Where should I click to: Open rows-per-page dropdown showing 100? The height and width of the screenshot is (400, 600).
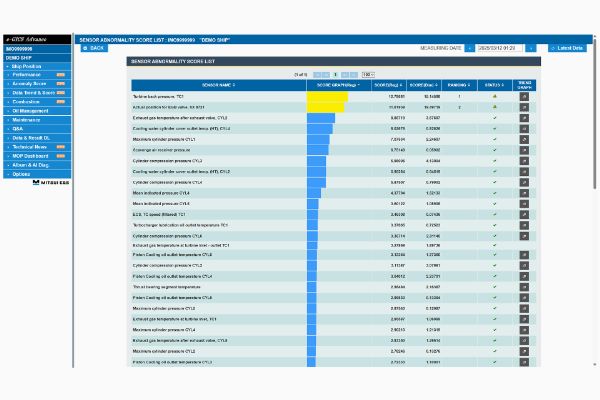click(368, 74)
